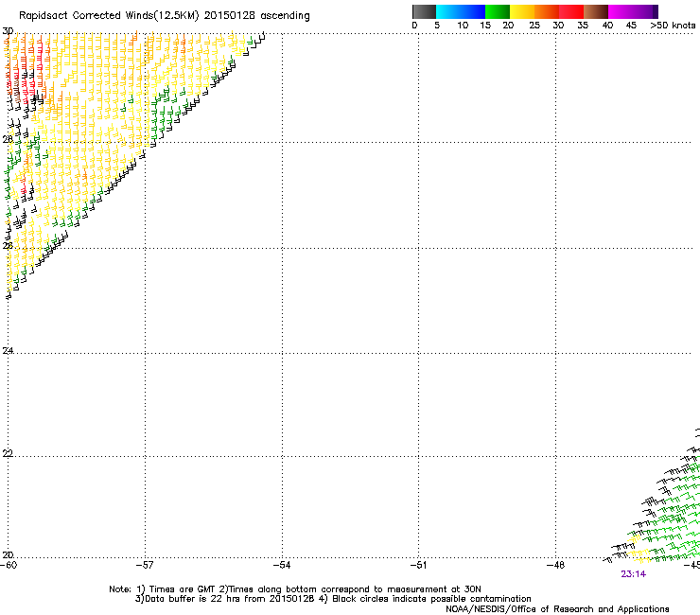700x615 pixels.
Task: Click the latitude axis label '20' at bottom left
Action: tap(8, 555)
